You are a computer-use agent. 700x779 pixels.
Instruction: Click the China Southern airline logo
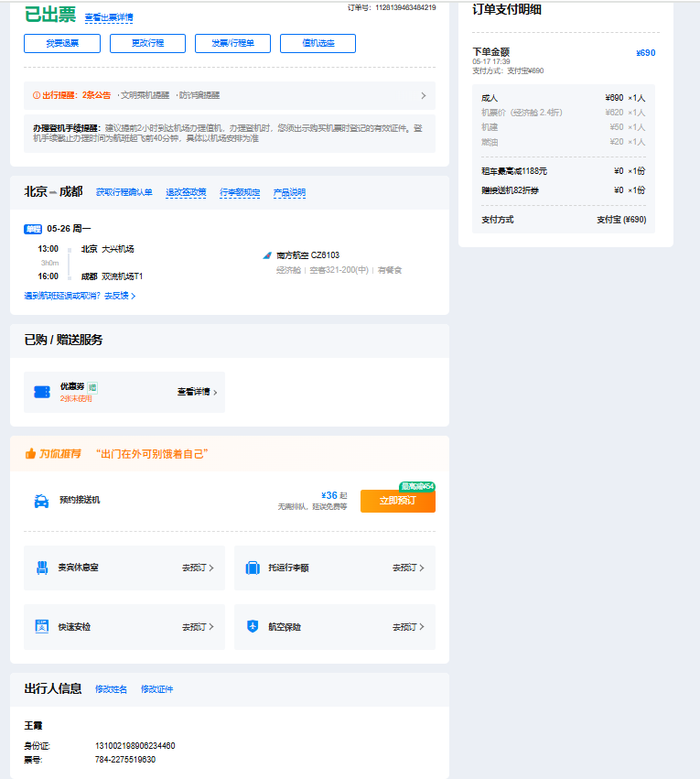[x=267, y=255]
